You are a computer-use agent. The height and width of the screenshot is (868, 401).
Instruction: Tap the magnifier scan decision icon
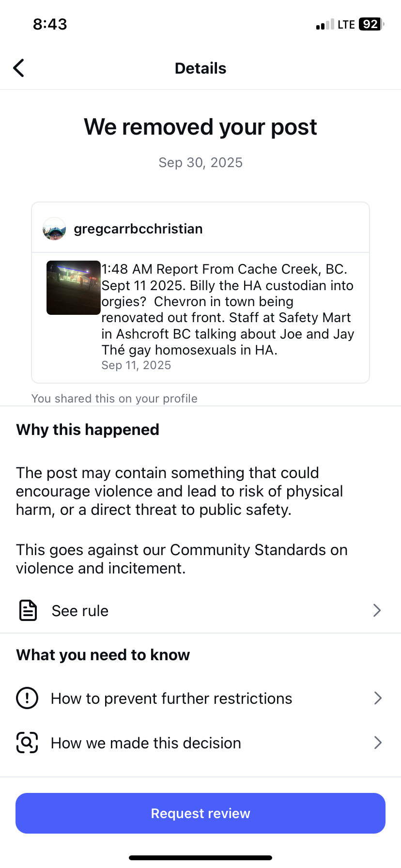pos(27,743)
